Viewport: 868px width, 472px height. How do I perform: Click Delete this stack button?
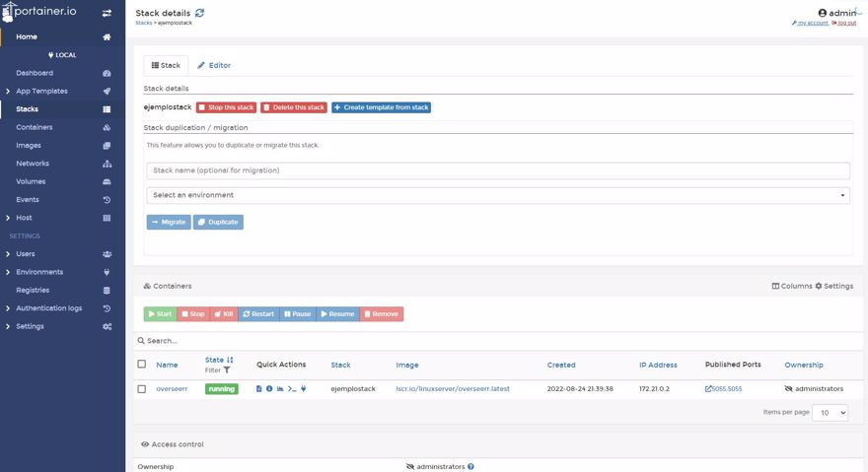pos(294,107)
